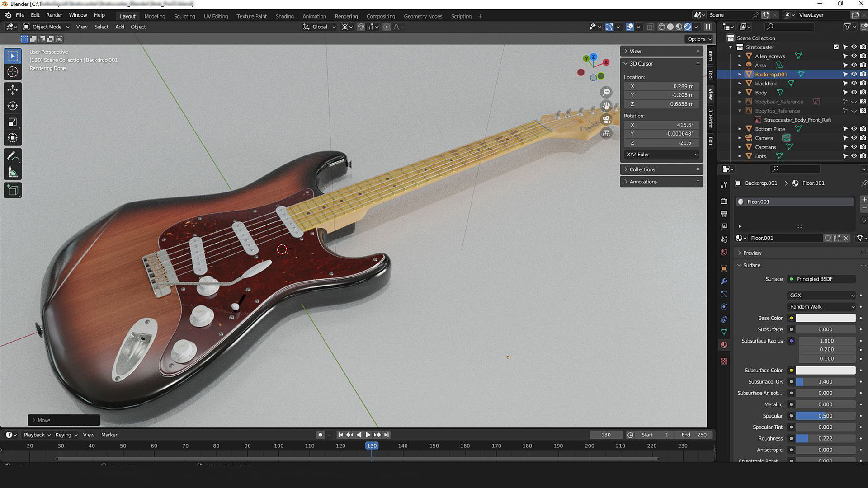Switch to wireframe viewport shading
Viewport: 868px width, 488px height.
661,27
